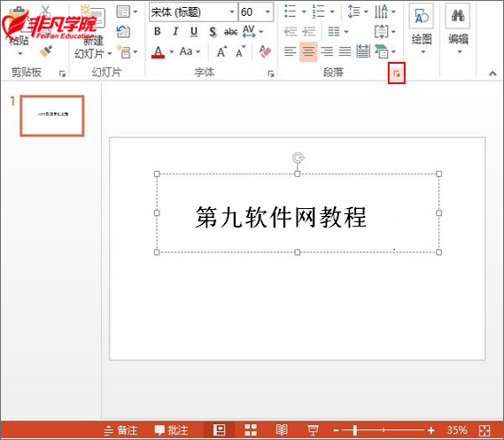Open Font dialog launcher
Screen dimensions: 504x440
pyautogui.click(x=271, y=73)
